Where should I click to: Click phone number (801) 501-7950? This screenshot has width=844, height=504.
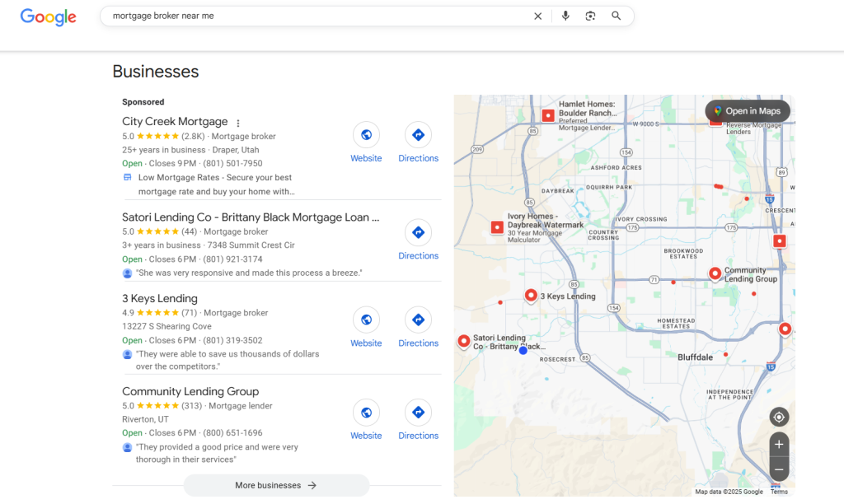tap(232, 164)
